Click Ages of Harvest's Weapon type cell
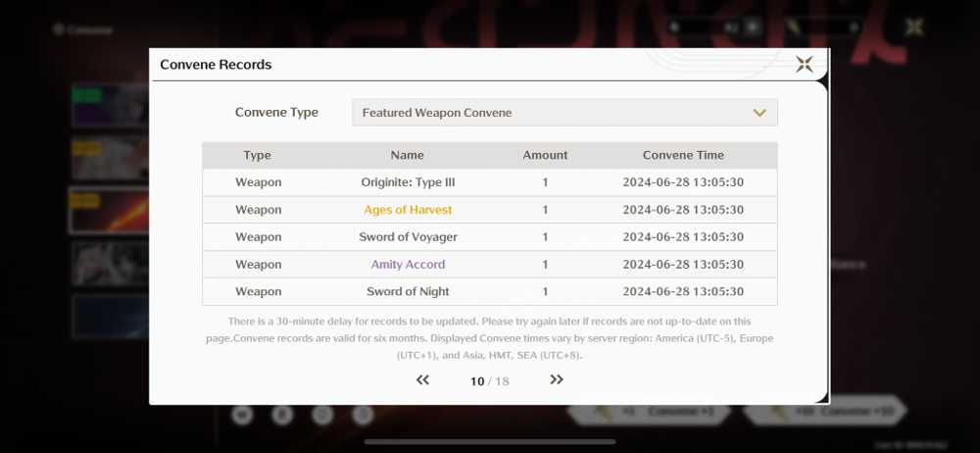 [258, 210]
